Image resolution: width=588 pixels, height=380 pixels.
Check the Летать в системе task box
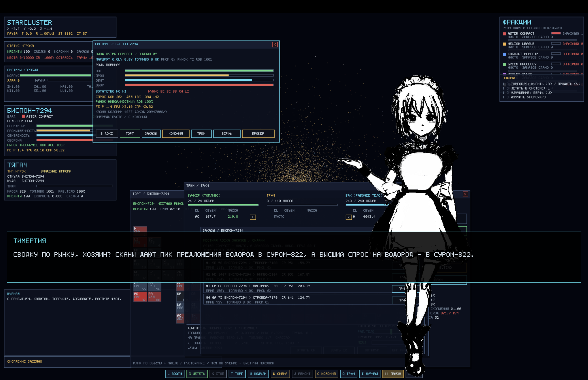[x=506, y=89]
